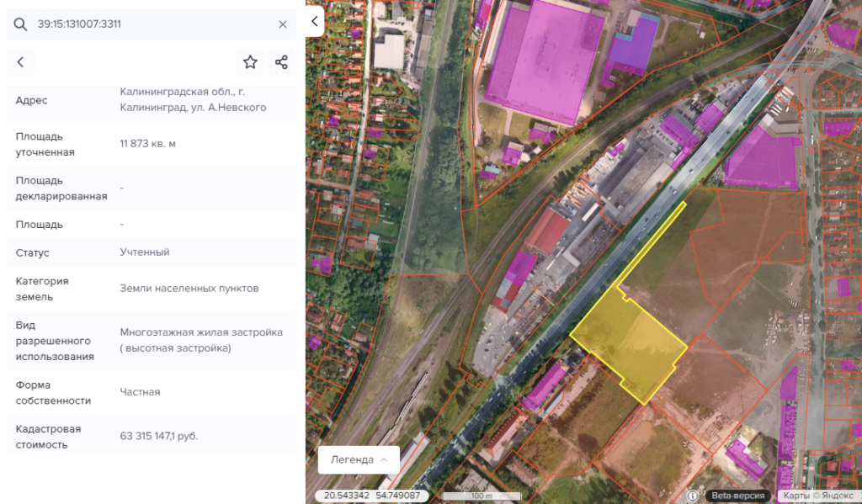Image resolution: width=862 pixels, height=504 pixels.
Task: Open the Карты © Яндекс link
Action: click(x=818, y=496)
